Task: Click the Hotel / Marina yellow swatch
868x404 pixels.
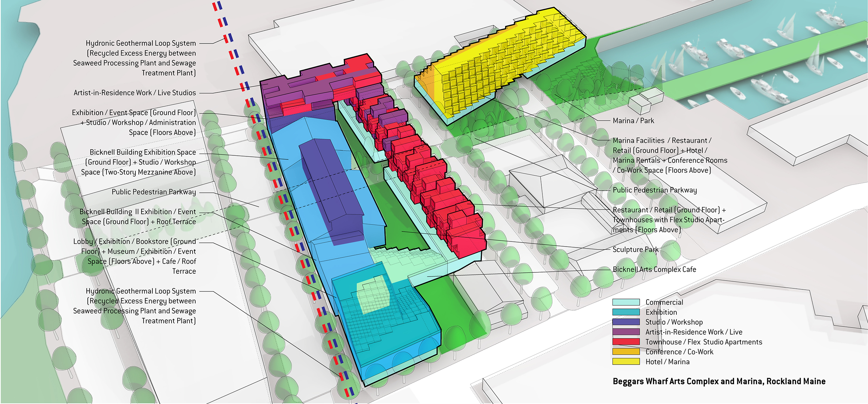Action: point(626,361)
